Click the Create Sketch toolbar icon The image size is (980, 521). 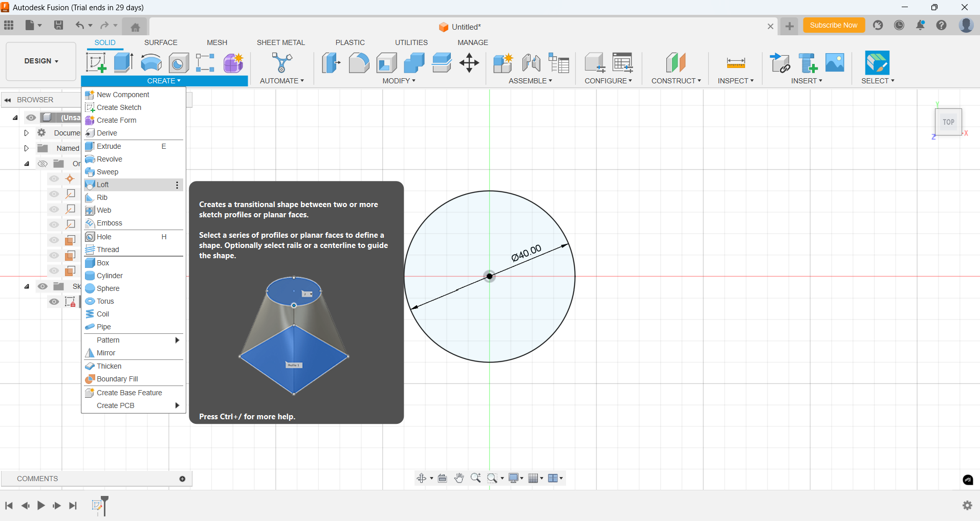coord(96,63)
